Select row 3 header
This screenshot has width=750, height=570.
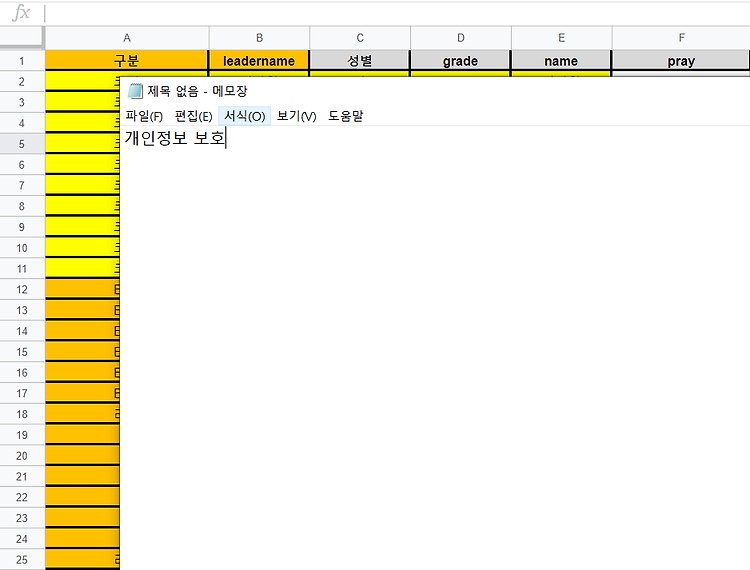22,102
